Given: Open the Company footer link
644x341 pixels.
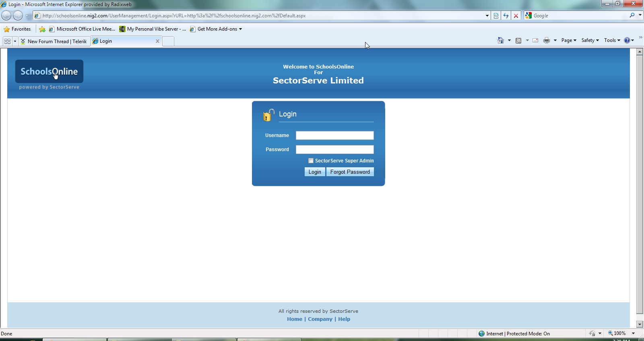Looking at the screenshot, I should [320, 319].
